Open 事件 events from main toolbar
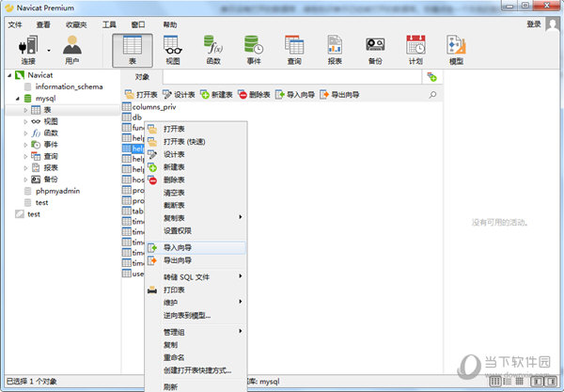This screenshot has height=392, width=564. 254,50
